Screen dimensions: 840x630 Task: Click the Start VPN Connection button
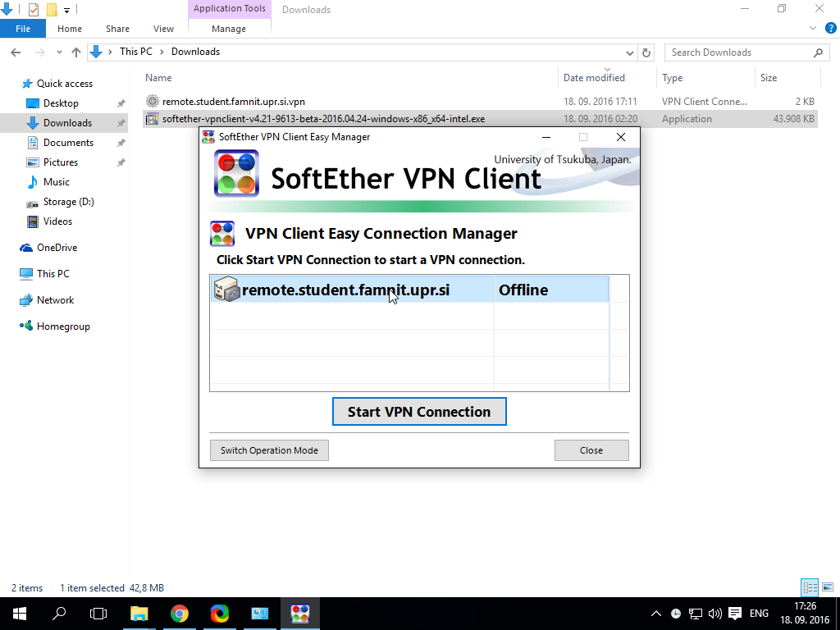point(419,412)
